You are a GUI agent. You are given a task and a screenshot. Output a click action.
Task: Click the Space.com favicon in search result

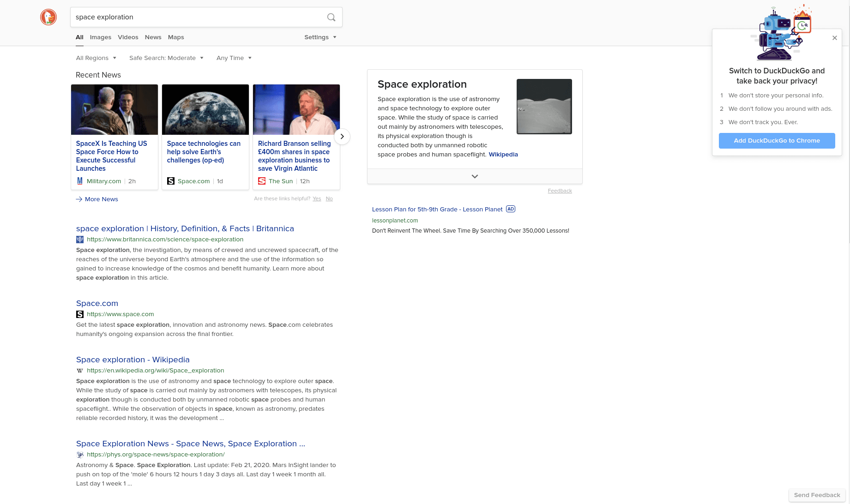[x=80, y=314]
